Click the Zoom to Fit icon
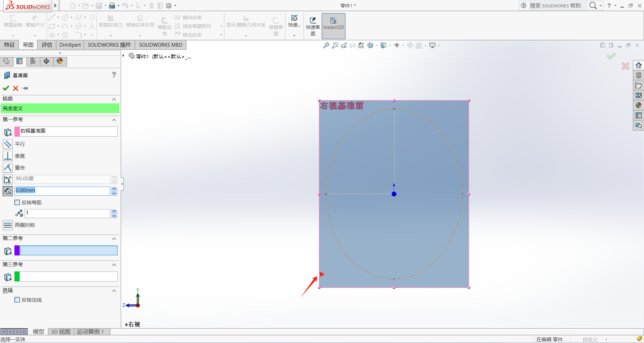This screenshot has width=644, height=343. click(326, 45)
